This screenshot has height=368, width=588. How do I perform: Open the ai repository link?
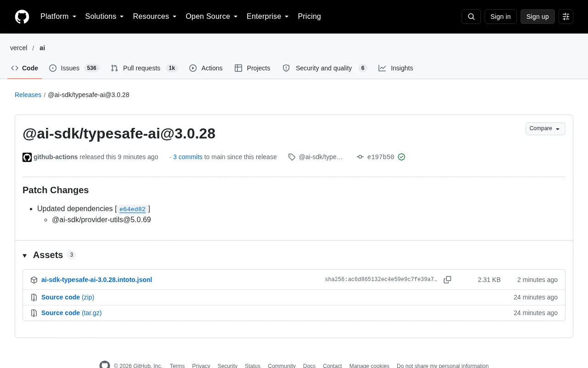(x=42, y=48)
